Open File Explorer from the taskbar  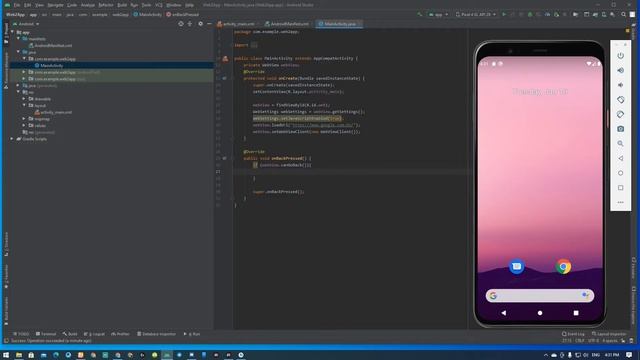click(18, 355)
